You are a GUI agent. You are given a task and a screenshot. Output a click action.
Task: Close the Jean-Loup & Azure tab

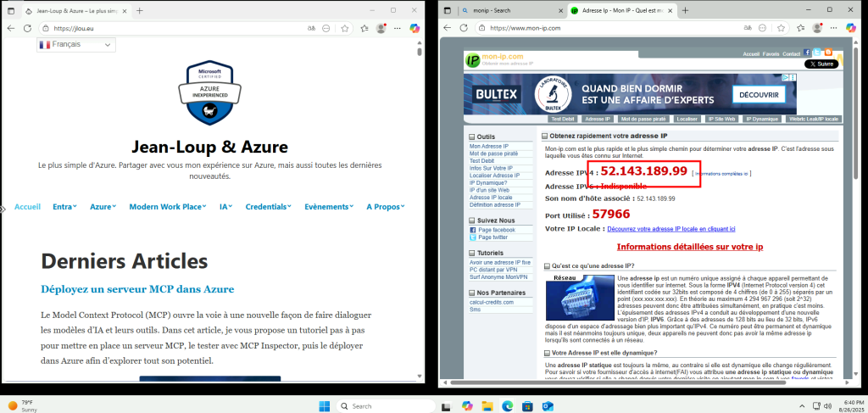124,10
